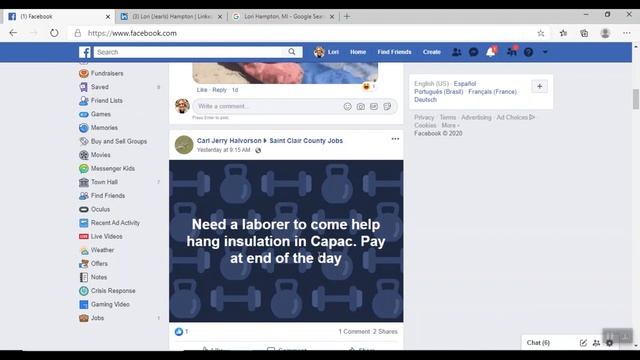
Task: Open the Town Hall icon
Action: point(84,182)
